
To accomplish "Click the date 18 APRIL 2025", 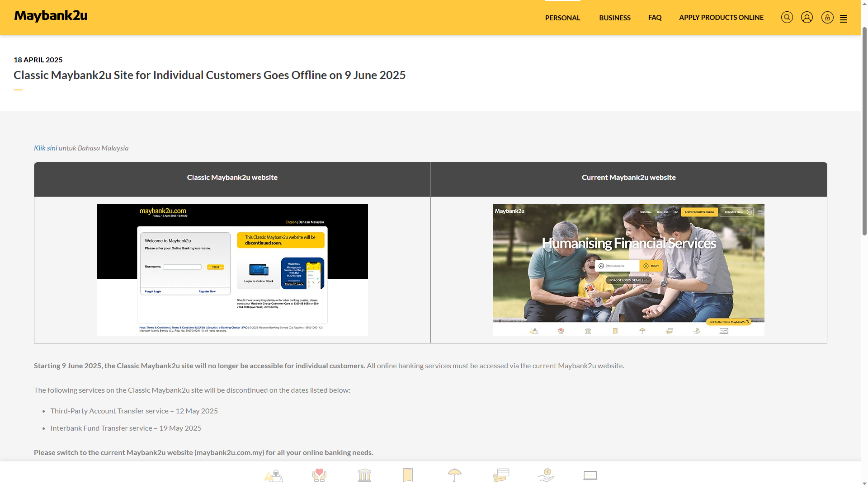I will point(38,60).
